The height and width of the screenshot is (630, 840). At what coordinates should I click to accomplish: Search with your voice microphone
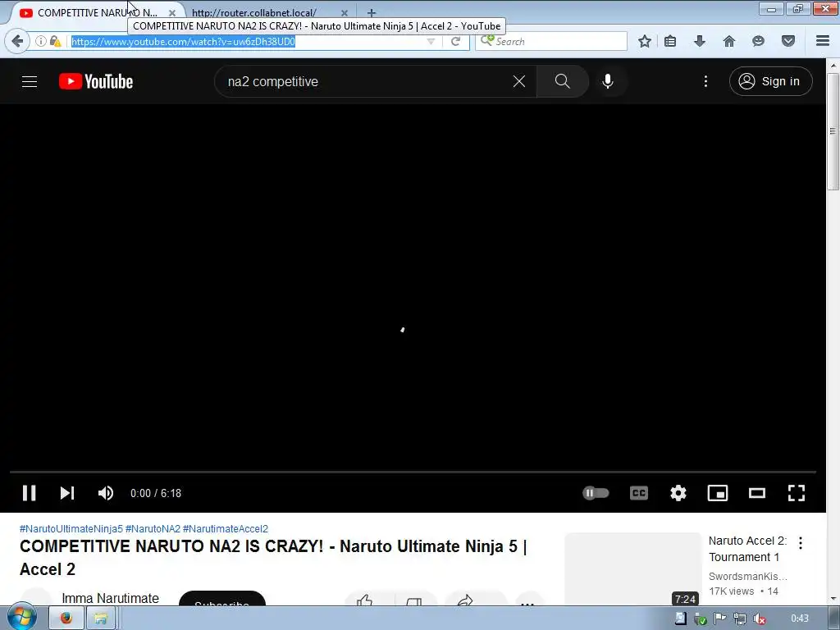pyautogui.click(x=608, y=81)
